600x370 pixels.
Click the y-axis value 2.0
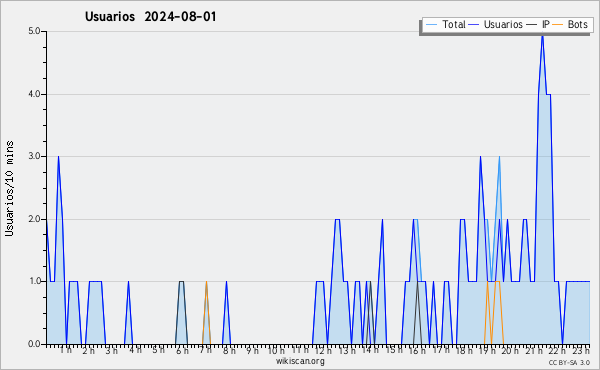pos(34,219)
